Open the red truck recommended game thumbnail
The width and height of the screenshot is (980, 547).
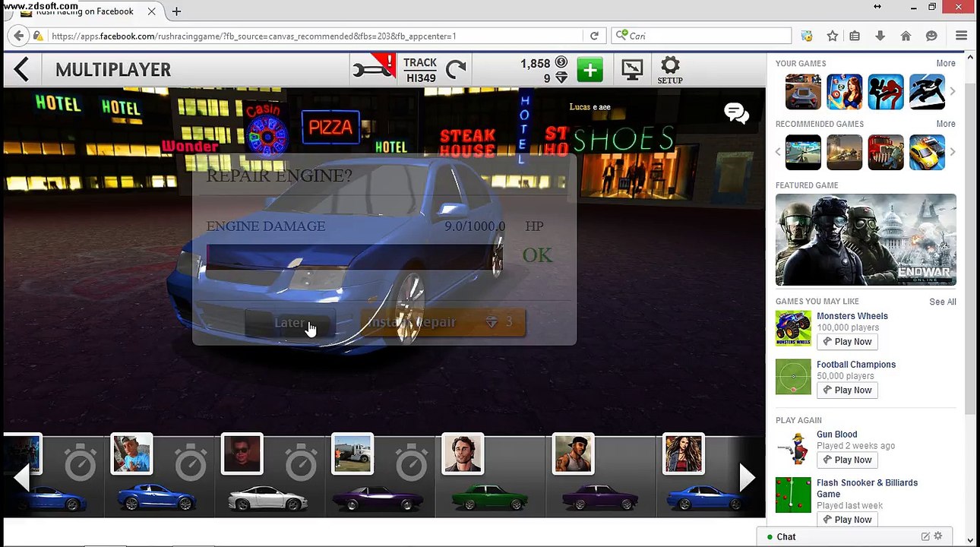click(886, 152)
